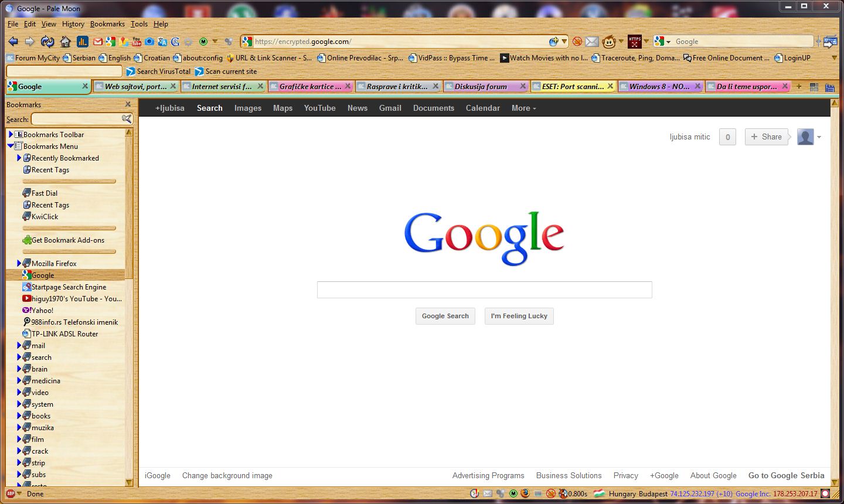This screenshot has width=844, height=504.
Task: Collapse the Bookmarks Menu folder
Action: click(x=11, y=146)
